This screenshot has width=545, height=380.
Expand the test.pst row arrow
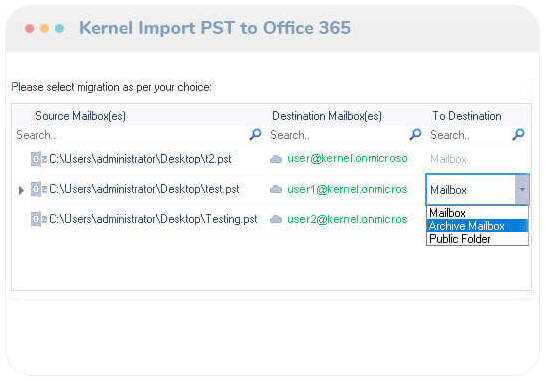click(21, 190)
